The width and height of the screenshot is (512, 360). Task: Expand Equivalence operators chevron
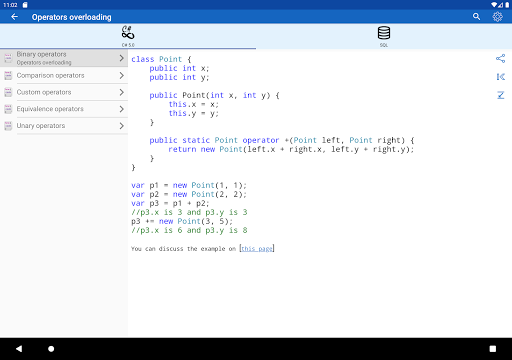pyautogui.click(x=121, y=109)
